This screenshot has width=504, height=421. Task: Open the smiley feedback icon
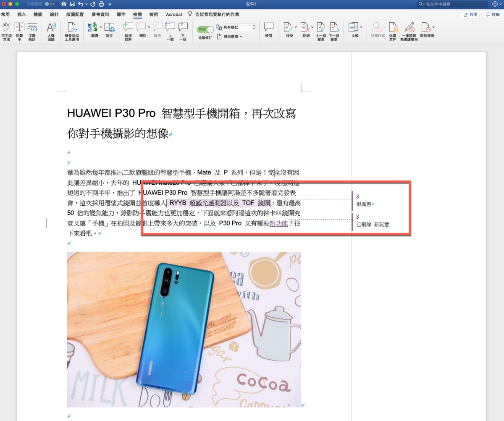pos(494,4)
